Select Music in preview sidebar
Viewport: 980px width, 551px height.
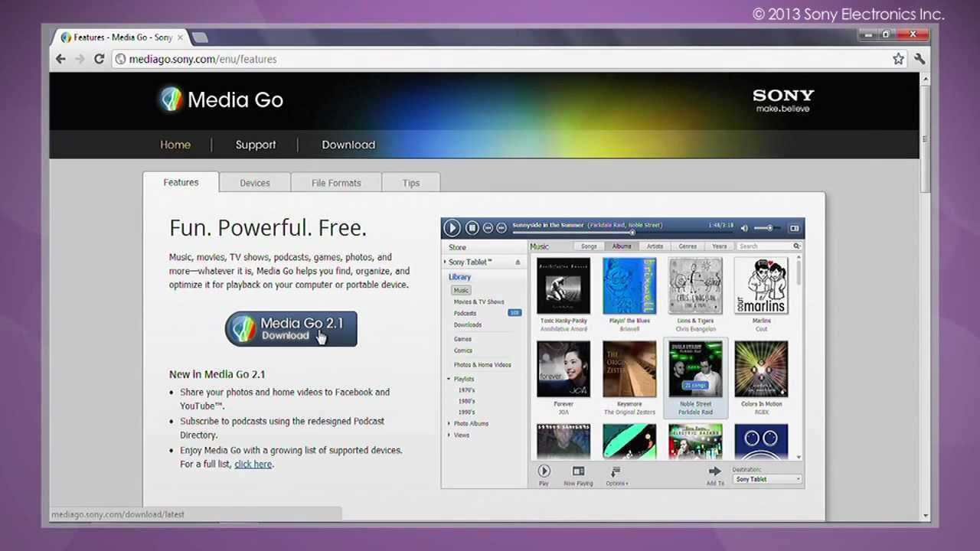[461, 290]
